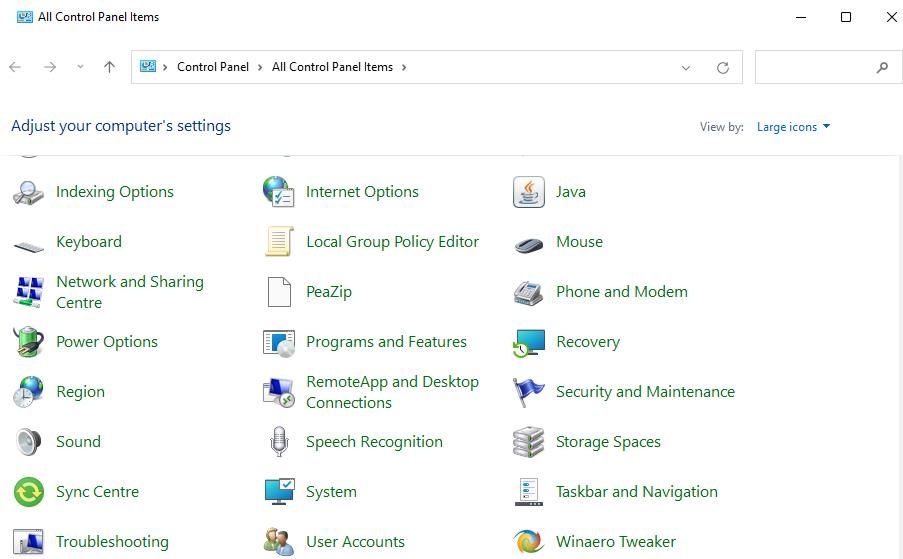Open Indexing Options link text
The width and height of the screenshot is (903, 559).
(x=115, y=192)
